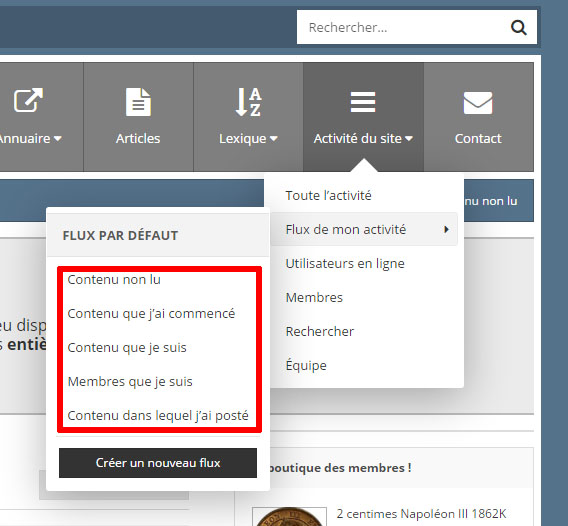568x526 pixels.
Task: Click the Contact envelope icon
Action: [478, 103]
